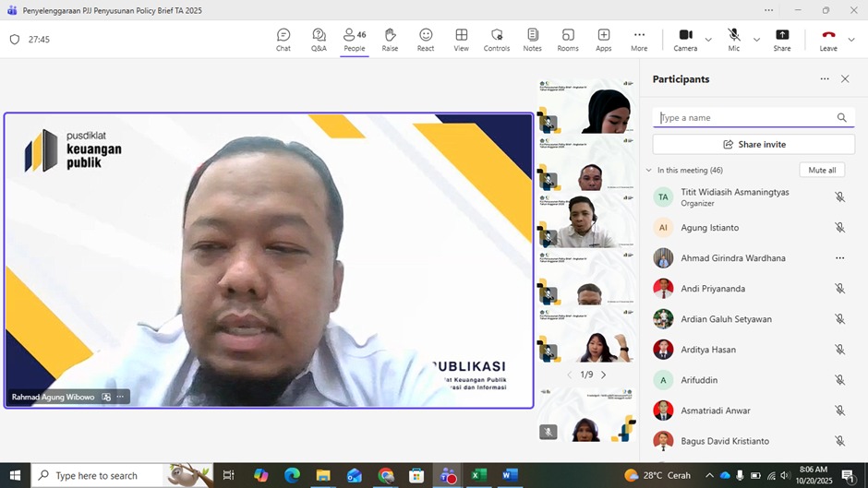Toggle the People participants panel
This screenshot has width=868, height=488.
pyautogui.click(x=355, y=40)
